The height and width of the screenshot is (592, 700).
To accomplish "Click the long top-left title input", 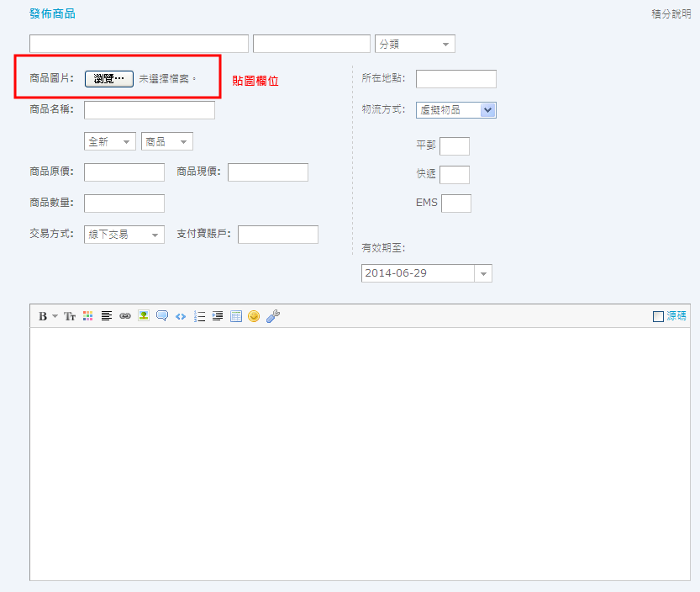I will pyautogui.click(x=139, y=44).
